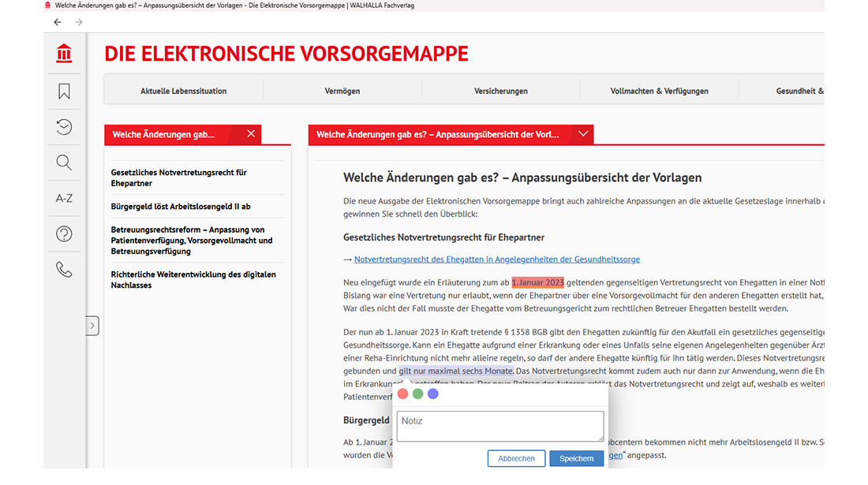Viewport: 868px width, 485px height.
Task: Click the 'Welche Änderungen gab es? – Anpassungsübersicht der Vorlagen' heading
Action: (x=522, y=177)
